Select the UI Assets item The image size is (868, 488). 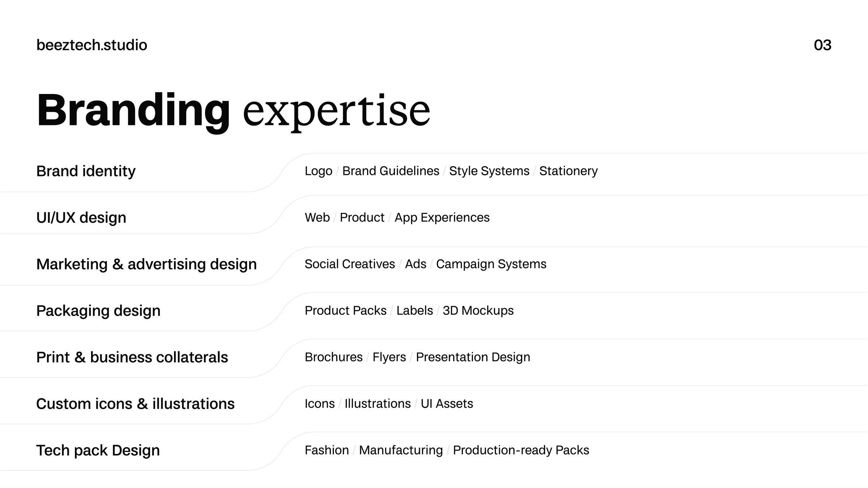[x=447, y=404]
